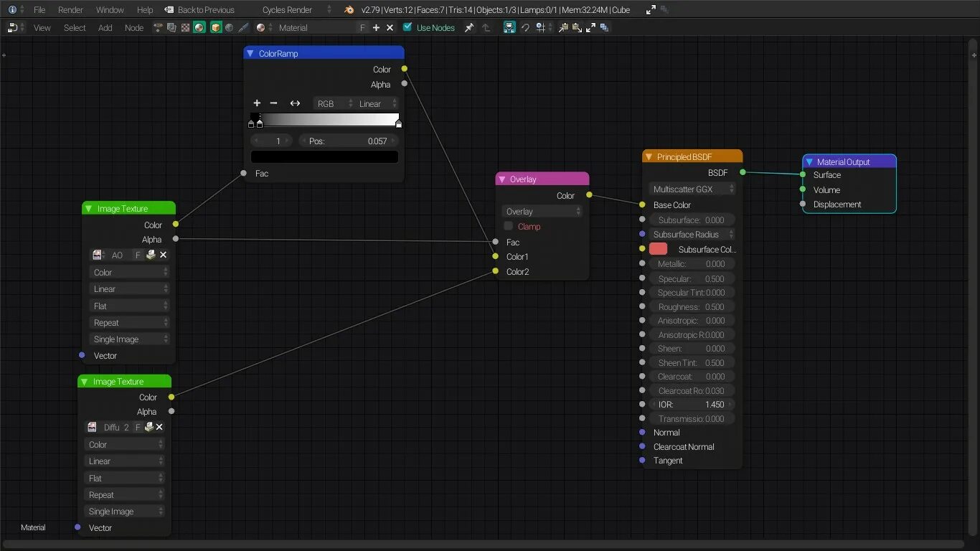Unlink the material with X icon
Image resolution: width=980 pixels, height=551 pixels.
pos(390,28)
